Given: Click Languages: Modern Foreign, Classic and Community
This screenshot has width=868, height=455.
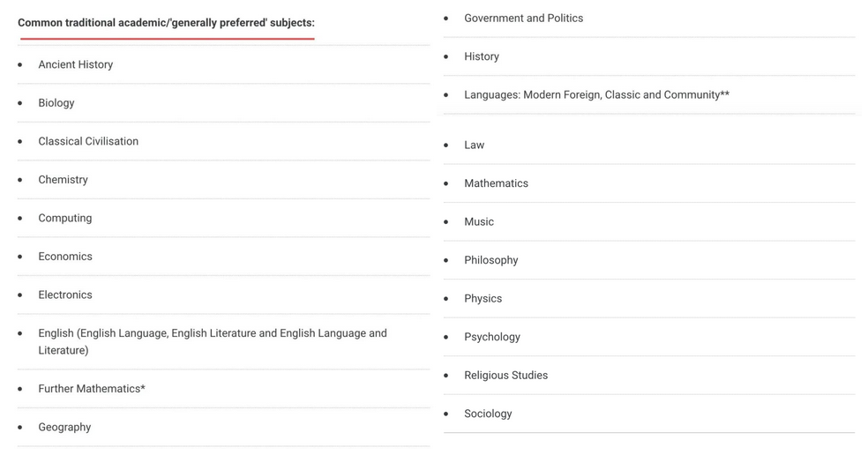Looking at the screenshot, I should pos(596,94).
